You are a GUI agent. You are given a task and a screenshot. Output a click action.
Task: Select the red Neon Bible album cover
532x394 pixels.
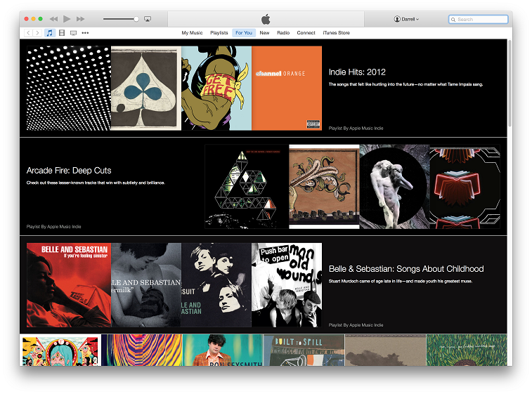pyautogui.click(x=465, y=187)
